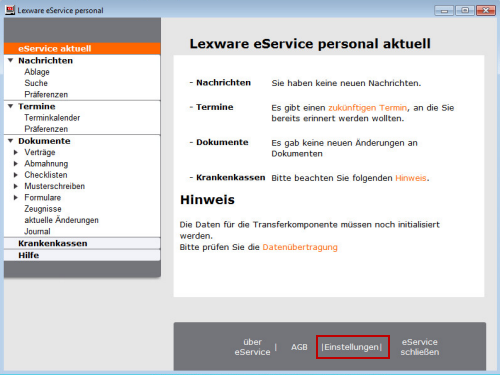Follow the Hinweis link under Krankenkassen
Viewport: 500px width, 375px height.
tap(411, 178)
